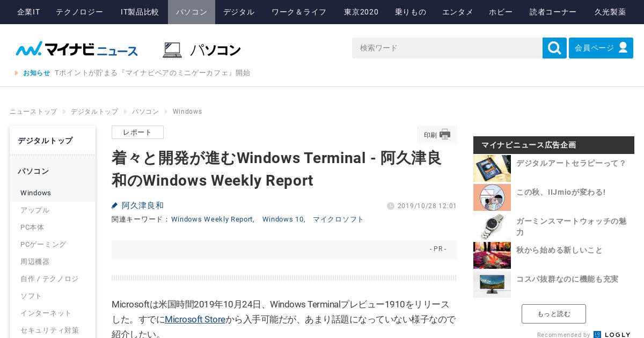The height and width of the screenshot is (338, 644).
Task: Go to デジタルトップ breadcrumb
Action: 94,112
